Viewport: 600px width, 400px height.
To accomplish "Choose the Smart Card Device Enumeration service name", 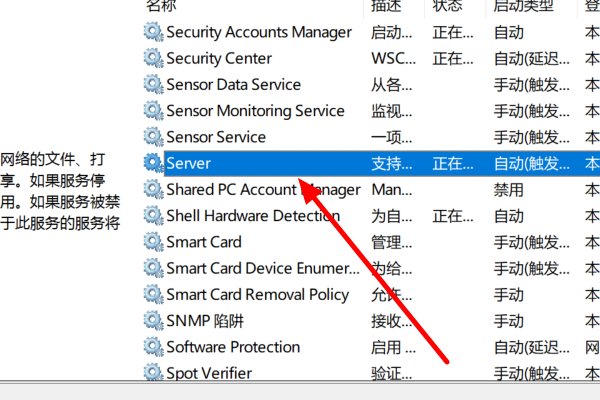I will coord(261,268).
